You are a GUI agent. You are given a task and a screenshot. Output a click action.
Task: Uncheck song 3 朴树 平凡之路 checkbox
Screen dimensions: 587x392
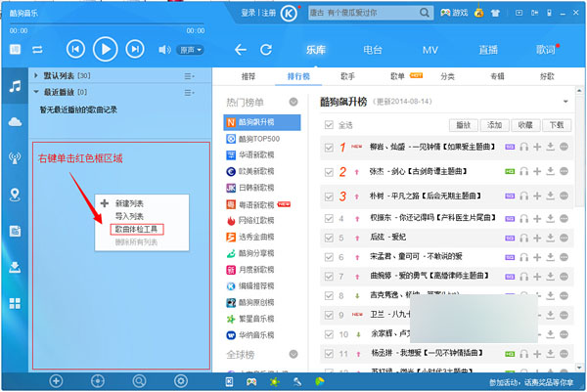tap(329, 196)
